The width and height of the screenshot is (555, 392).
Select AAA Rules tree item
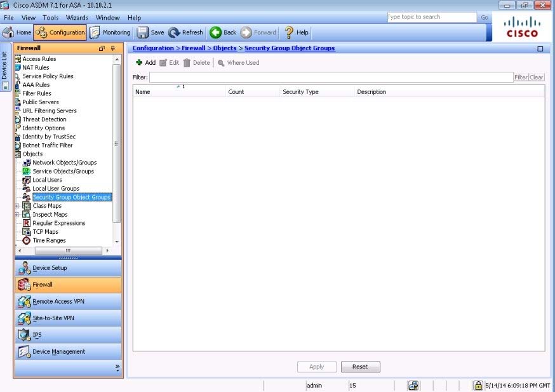36,84
